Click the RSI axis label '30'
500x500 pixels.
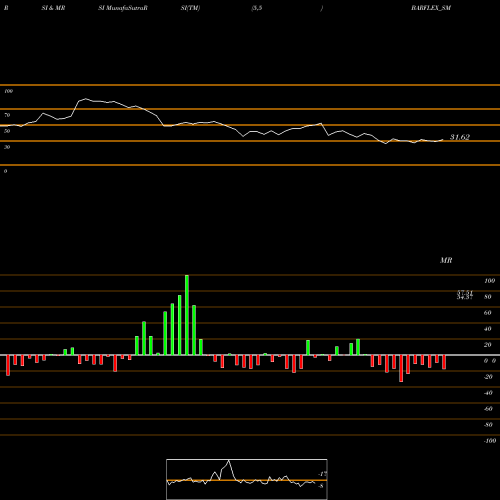pyautogui.click(x=7, y=147)
